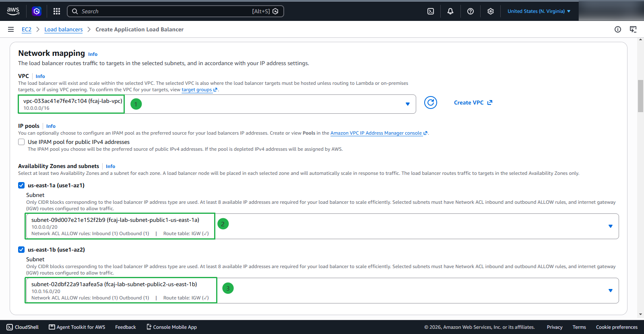The width and height of the screenshot is (644, 334).
Task: Open the Amazon Q icon in header
Action: tap(37, 11)
